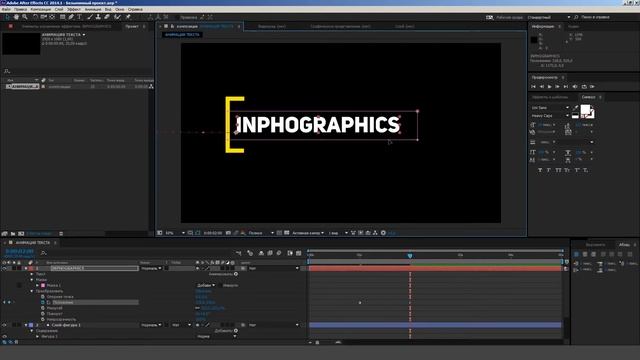Select the Eraser tool
The image size is (640, 360).
click(107, 17)
